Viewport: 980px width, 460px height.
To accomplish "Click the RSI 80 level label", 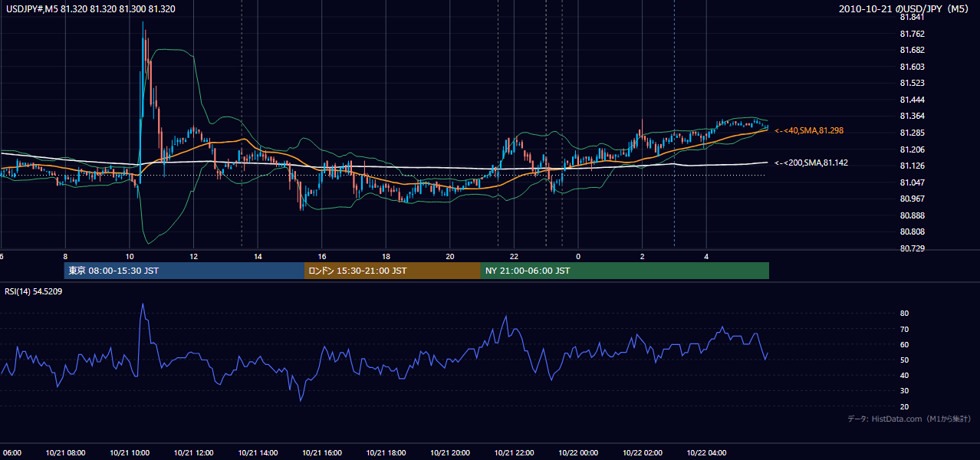I will pos(905,314).
